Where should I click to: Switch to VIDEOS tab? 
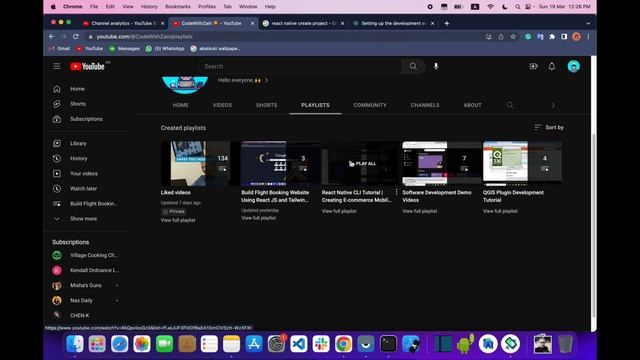click(222, 105)
